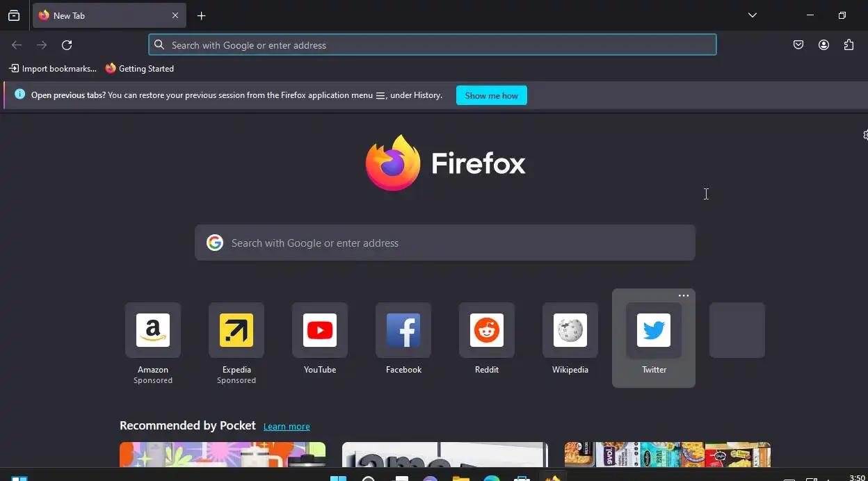
Task: Click the application menu icon in notification text
Action: pos(380,95)
